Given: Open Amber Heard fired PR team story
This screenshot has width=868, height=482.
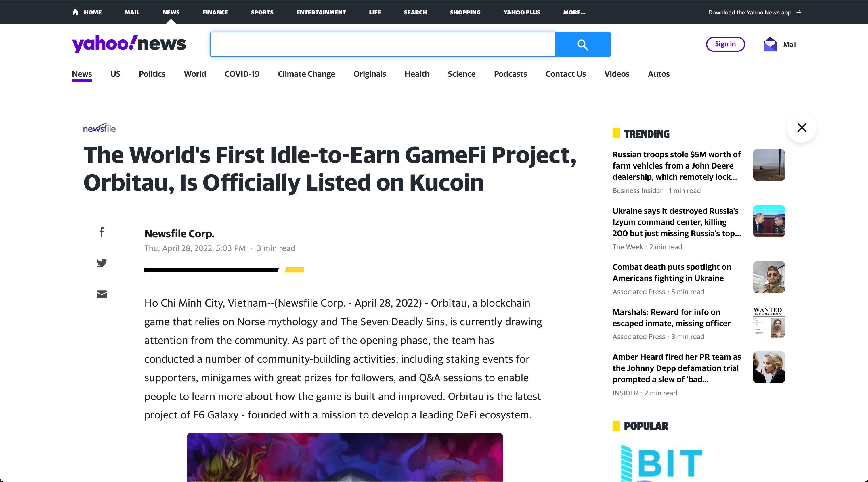Looking at the screenshot, I should tap(677, 368).
